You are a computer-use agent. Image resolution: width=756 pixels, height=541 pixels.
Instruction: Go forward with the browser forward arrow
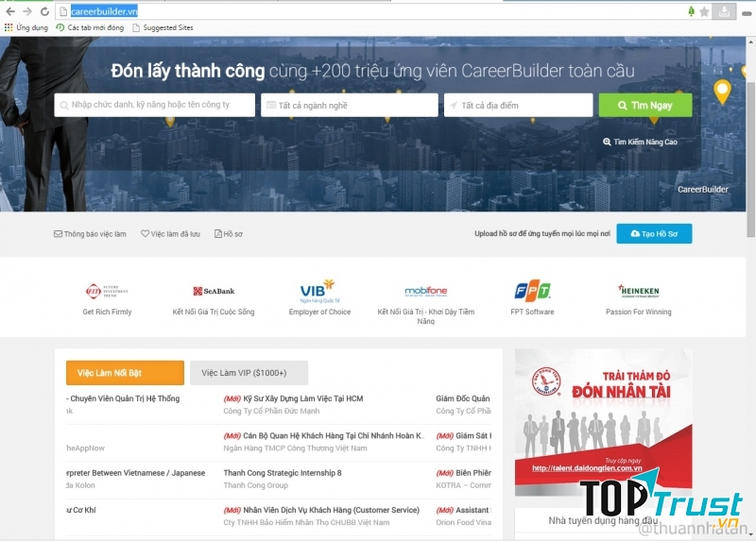click(x=27, y=11)
